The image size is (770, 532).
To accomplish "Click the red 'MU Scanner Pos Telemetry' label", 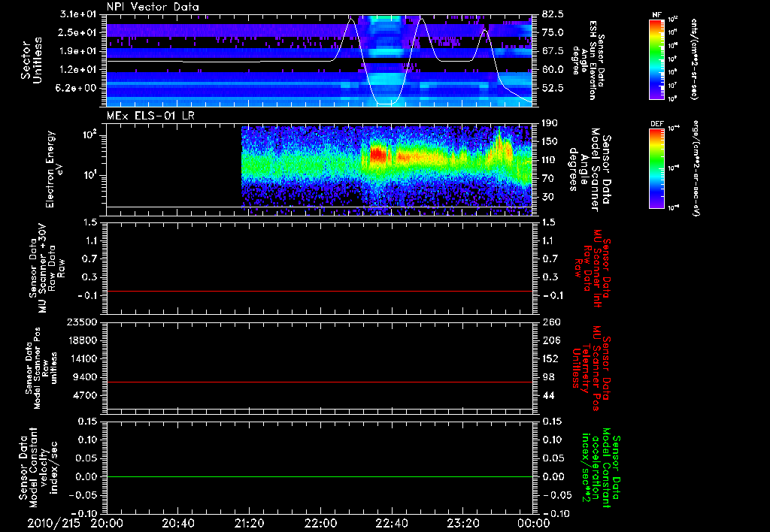I will click(x=592, y=368).
